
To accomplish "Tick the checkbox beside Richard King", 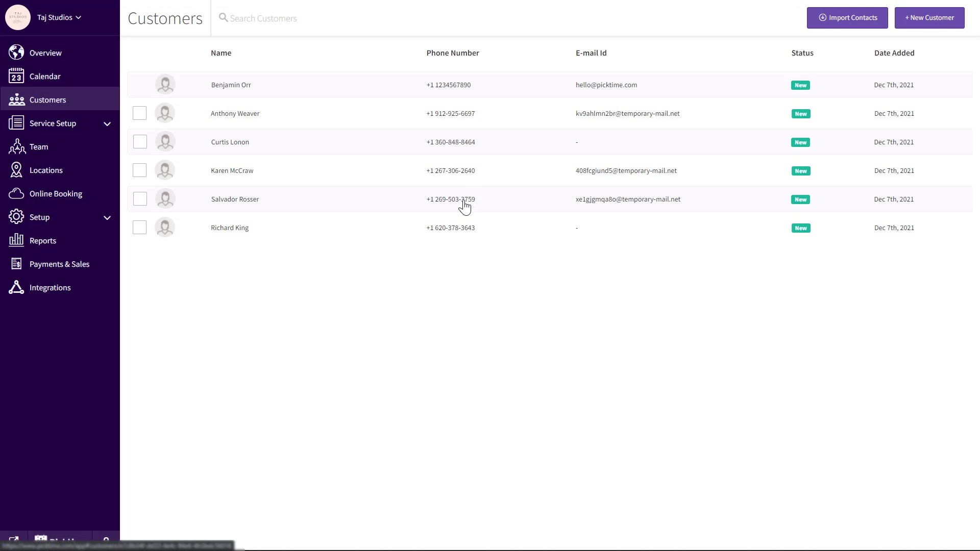I will tap(139, 228).
